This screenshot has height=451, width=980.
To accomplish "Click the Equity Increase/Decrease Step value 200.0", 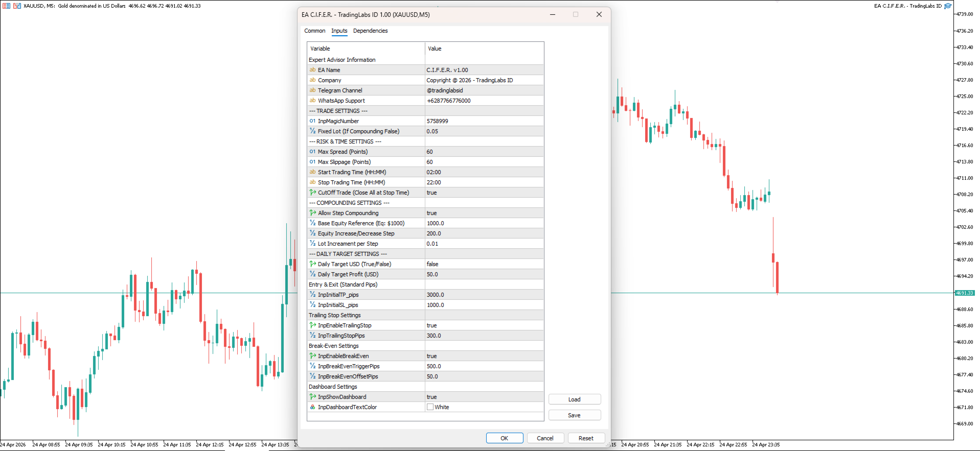I will tap(484, 233).
